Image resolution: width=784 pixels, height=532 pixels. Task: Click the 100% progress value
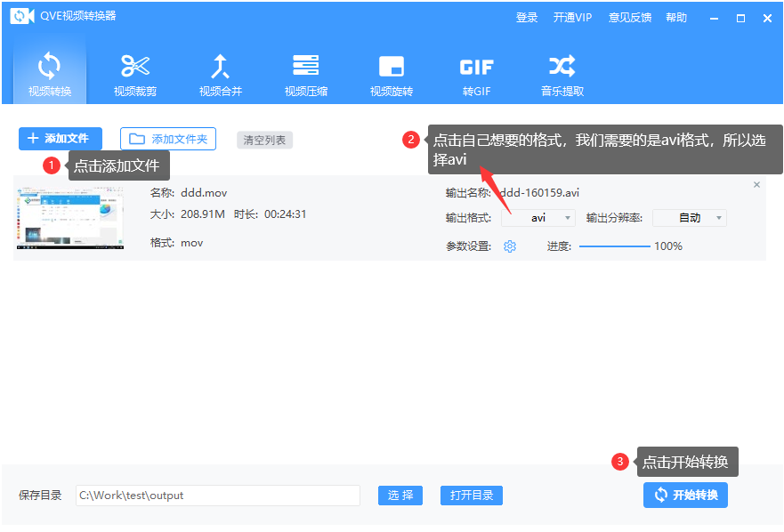(668, 246)
